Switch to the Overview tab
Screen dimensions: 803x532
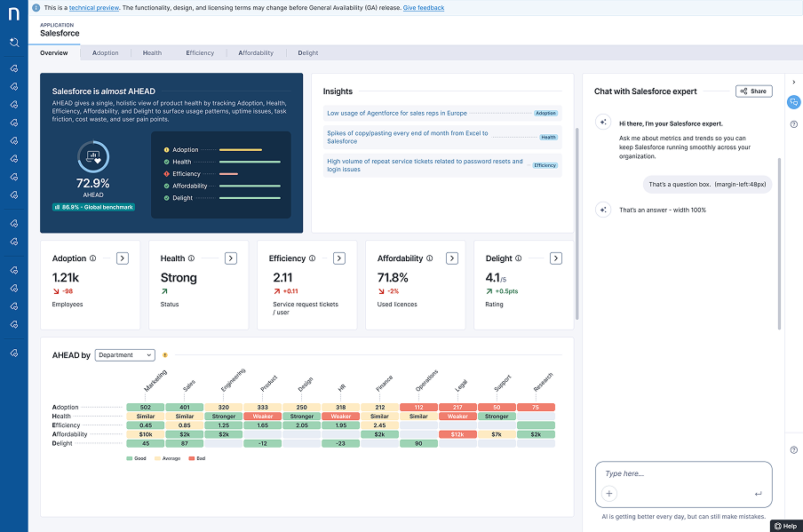[x=54, y=52]
